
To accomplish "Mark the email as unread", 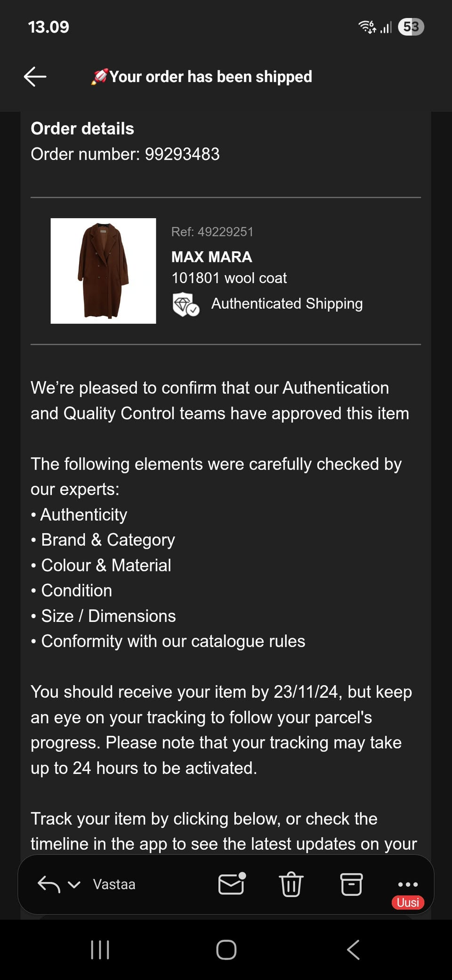I will pyautogui.click(x=232, y=883).
